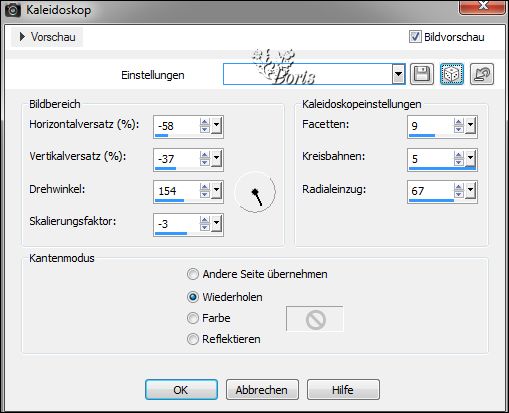Select the Andere Seite übernehmen option
This screenshot has height=413, width=509.
click(193, 274)
